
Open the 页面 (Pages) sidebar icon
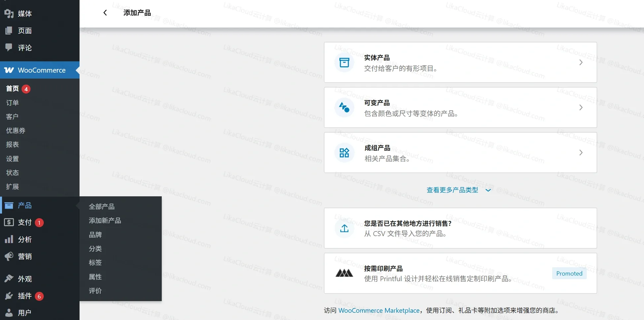pos(9,31)
